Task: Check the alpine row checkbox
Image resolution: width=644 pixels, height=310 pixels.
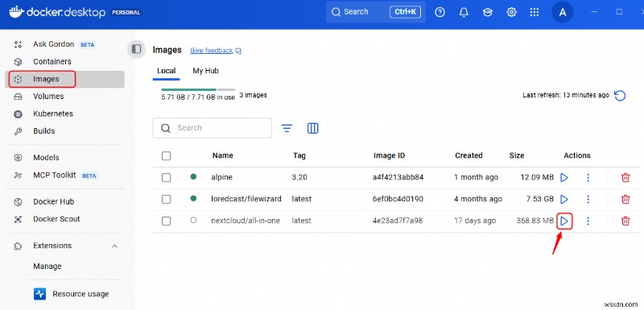Action: (x=166, y=177)
